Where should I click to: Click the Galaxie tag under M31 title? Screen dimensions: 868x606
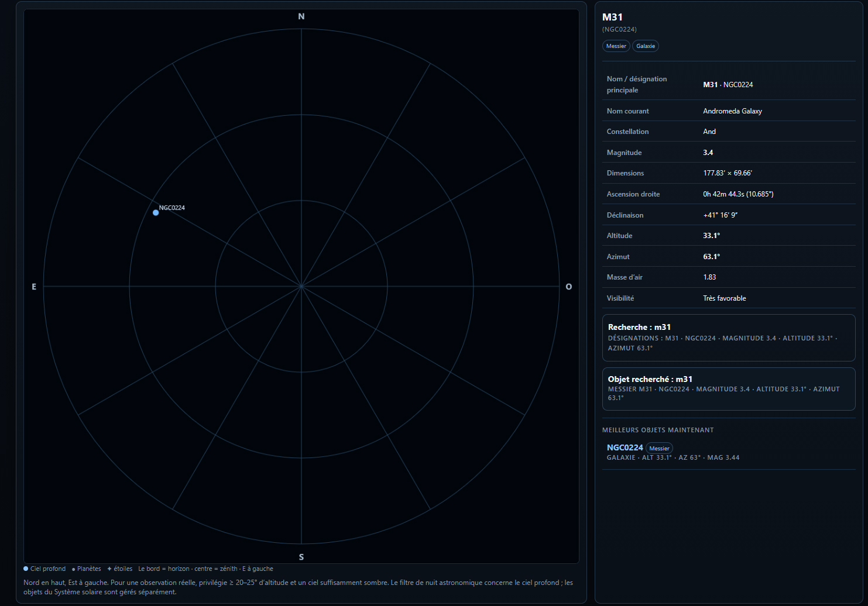coord(646,46)
